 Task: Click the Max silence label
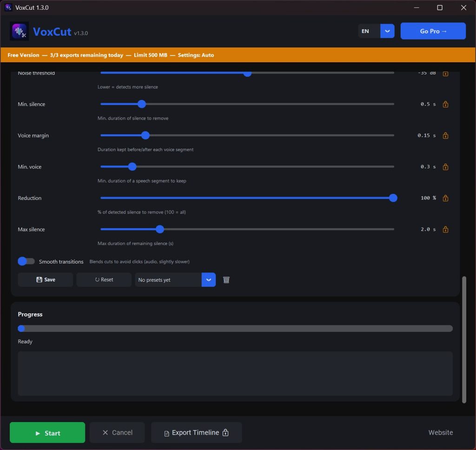pyautogui.click(x=31, y=229)
